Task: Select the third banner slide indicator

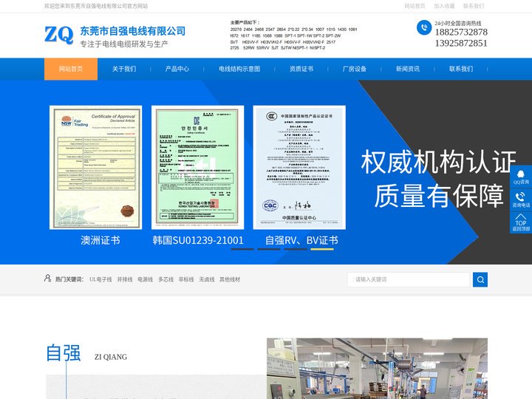Action: click(296, 249)
